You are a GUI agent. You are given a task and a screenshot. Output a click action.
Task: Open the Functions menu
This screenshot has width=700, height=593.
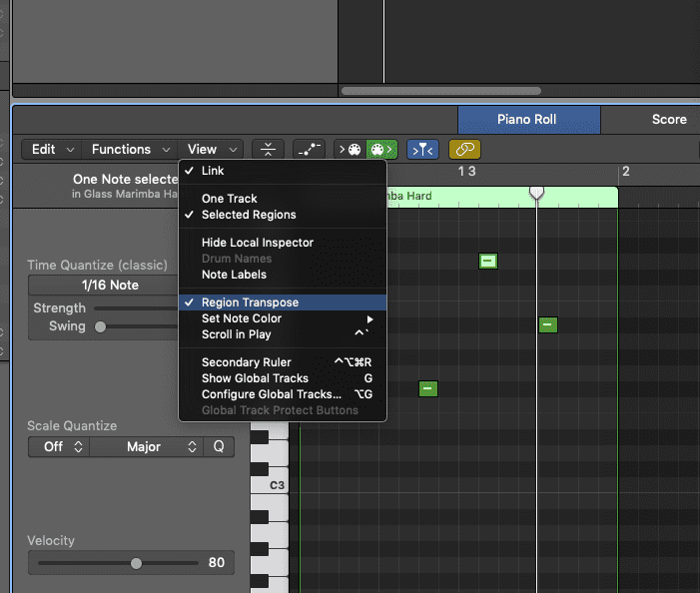pyautogui.click(x=130, y=149)
